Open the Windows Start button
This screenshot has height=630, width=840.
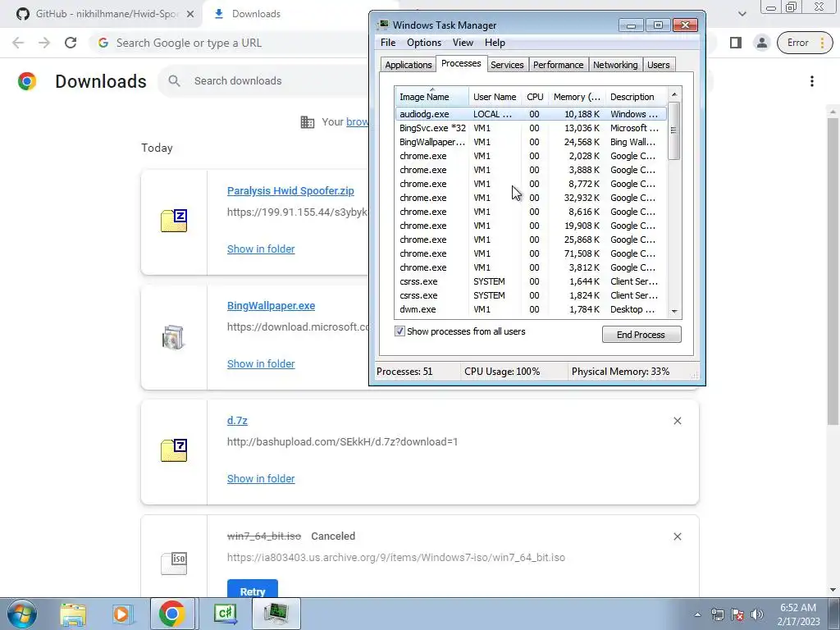tap(22, 614)
